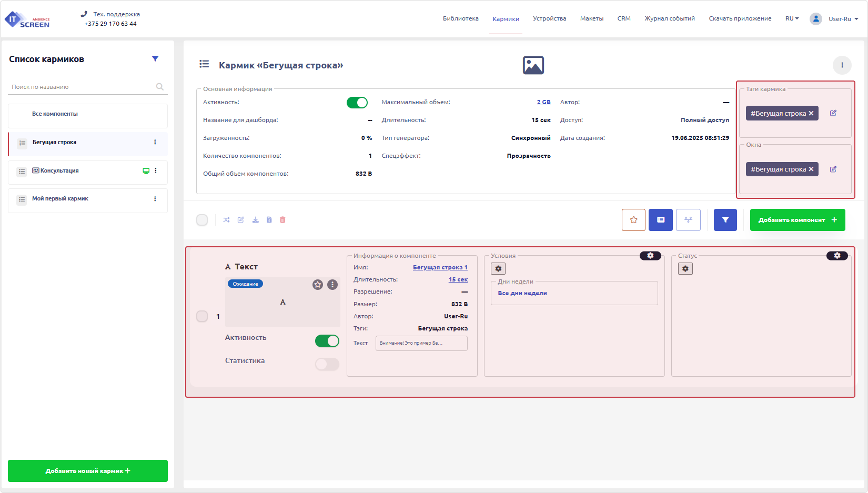Click the shuffle icon in component toolbar

[x=226, y=220]
